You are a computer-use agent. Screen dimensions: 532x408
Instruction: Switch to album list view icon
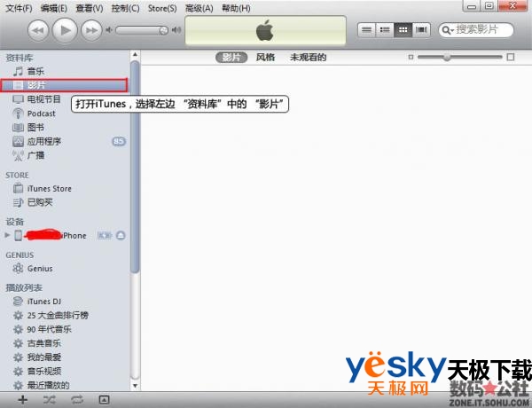(x=385, y=30)
